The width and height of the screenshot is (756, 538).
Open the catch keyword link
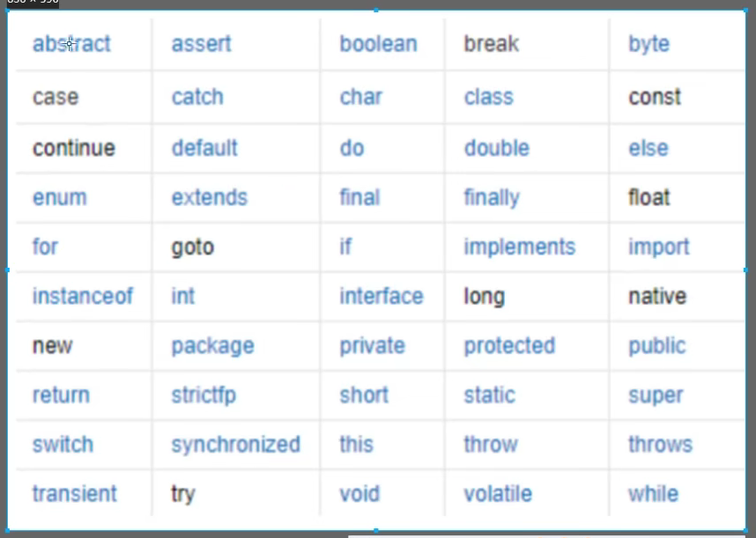197,97
